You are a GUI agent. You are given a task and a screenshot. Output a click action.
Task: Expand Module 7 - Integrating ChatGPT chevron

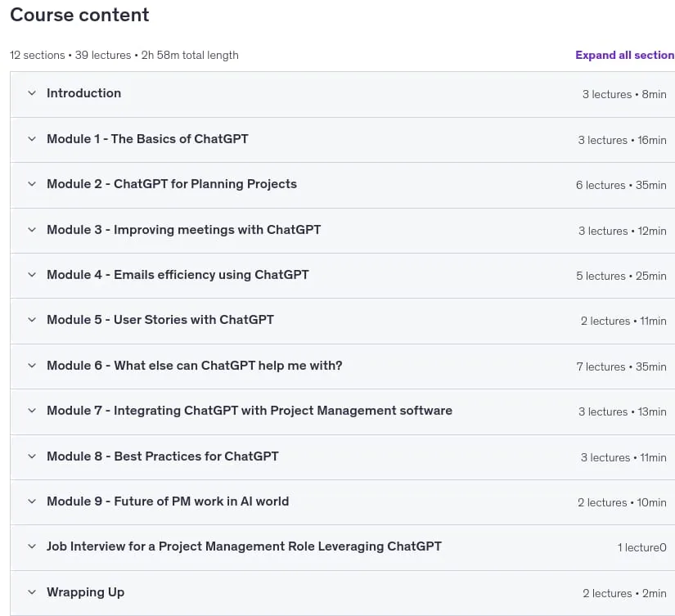(32, 410)
